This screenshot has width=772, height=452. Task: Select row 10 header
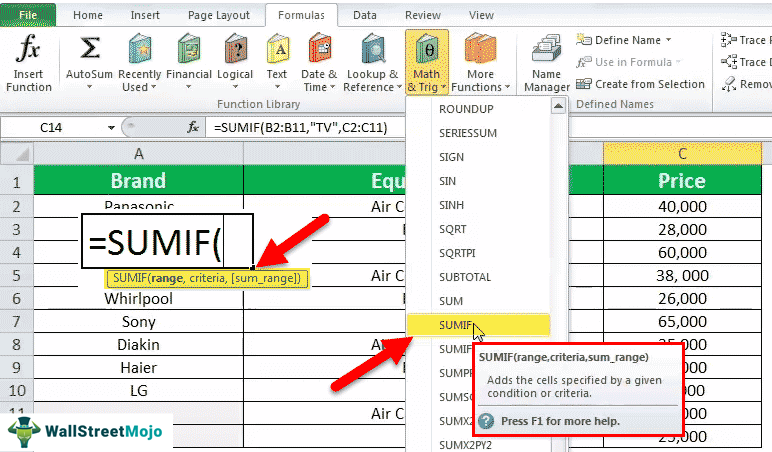(16, 390)
